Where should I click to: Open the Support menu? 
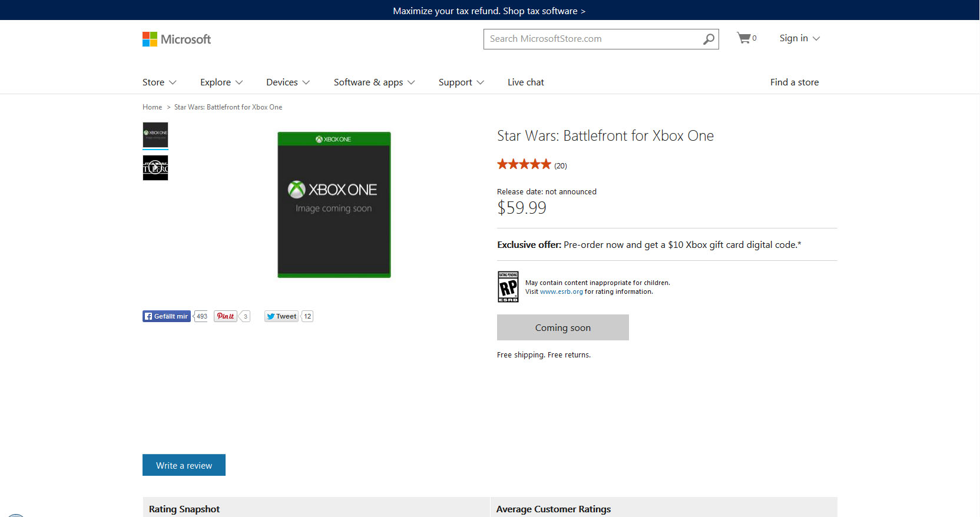pyautogui.click(x=461, y=82)
